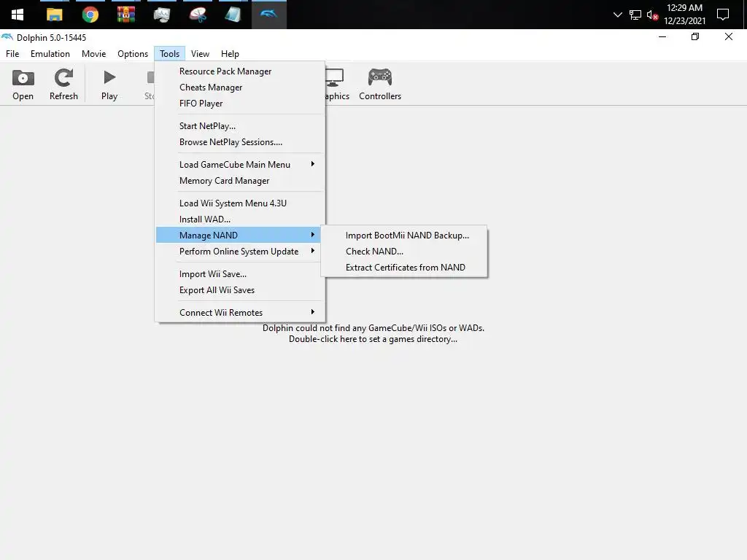Viewport: 747px width, 560px height.
Task: Open the Movie menu
Action: point(93,54)
